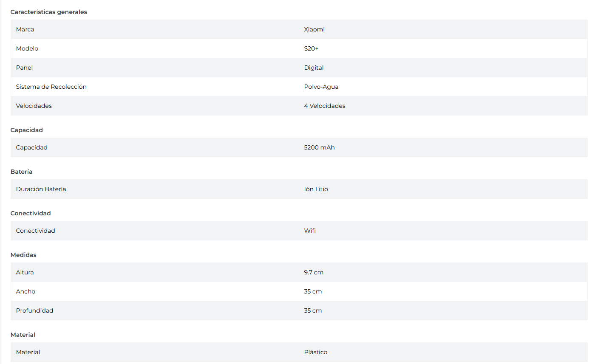
Task: Click the Conectividad section heading
Action: click(31, 213)
